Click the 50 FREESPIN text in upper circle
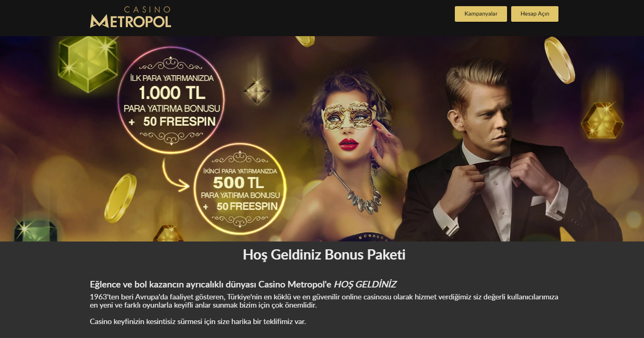644x338 pixels. [179, 122]
